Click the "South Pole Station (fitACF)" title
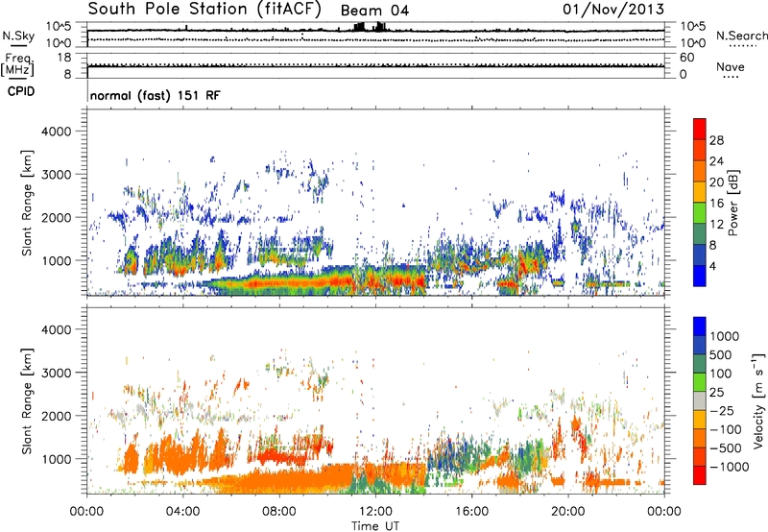This screenshot has height=532, width=768. [x=204, y=9]
